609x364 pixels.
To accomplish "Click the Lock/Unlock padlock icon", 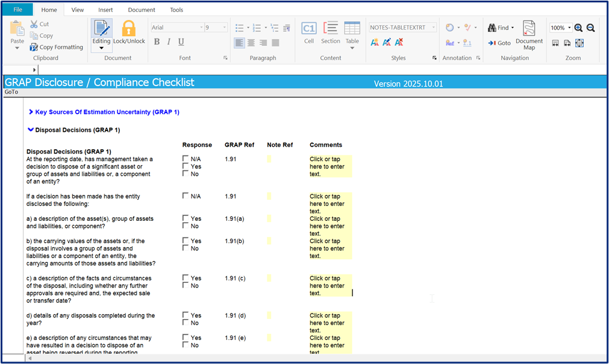I will click(x=129, y=29).
